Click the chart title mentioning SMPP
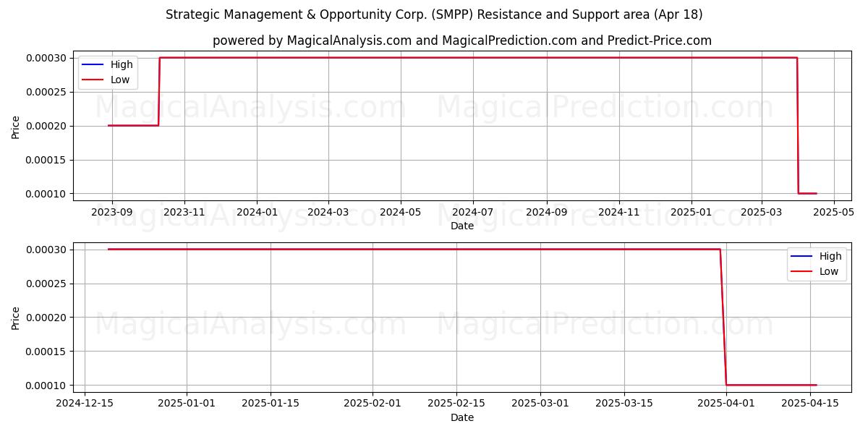 (434, 14)
